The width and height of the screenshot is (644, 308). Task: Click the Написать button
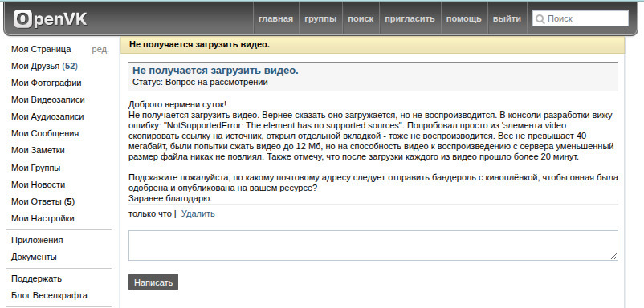click(153, 282)
